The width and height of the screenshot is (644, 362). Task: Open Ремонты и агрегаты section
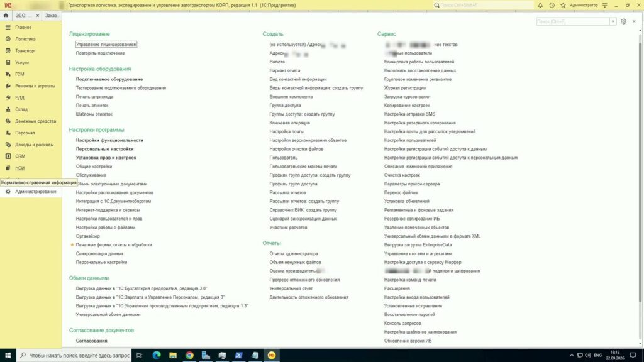(35, 85)
